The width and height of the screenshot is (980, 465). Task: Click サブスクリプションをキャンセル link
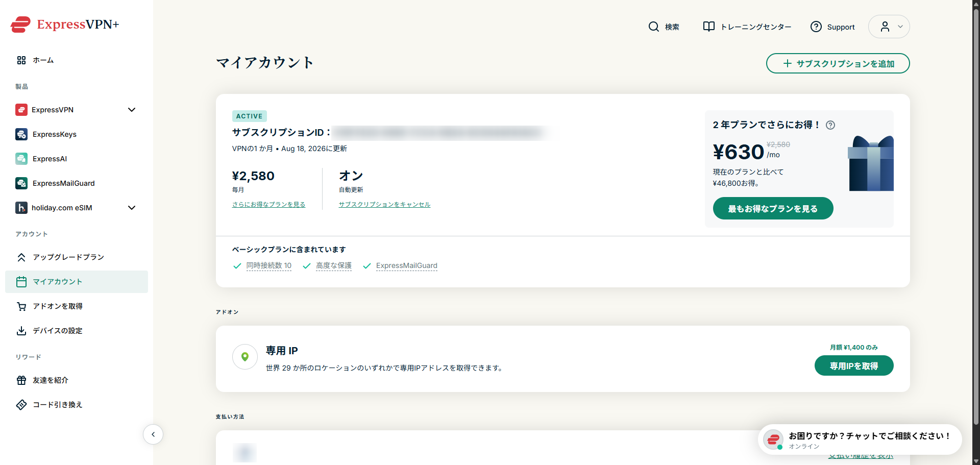[384, 204]
